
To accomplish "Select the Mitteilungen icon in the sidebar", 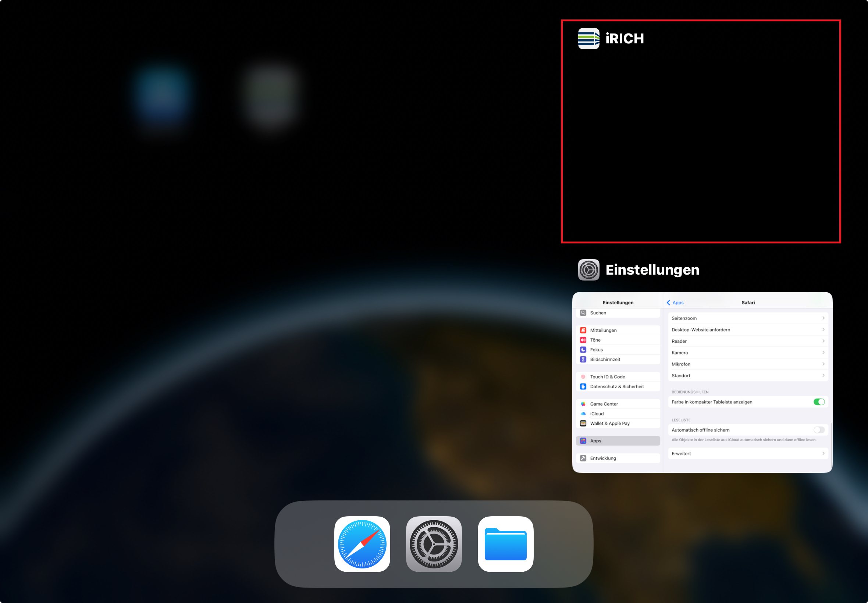I will pyautogui.click(x=583, y=330).
